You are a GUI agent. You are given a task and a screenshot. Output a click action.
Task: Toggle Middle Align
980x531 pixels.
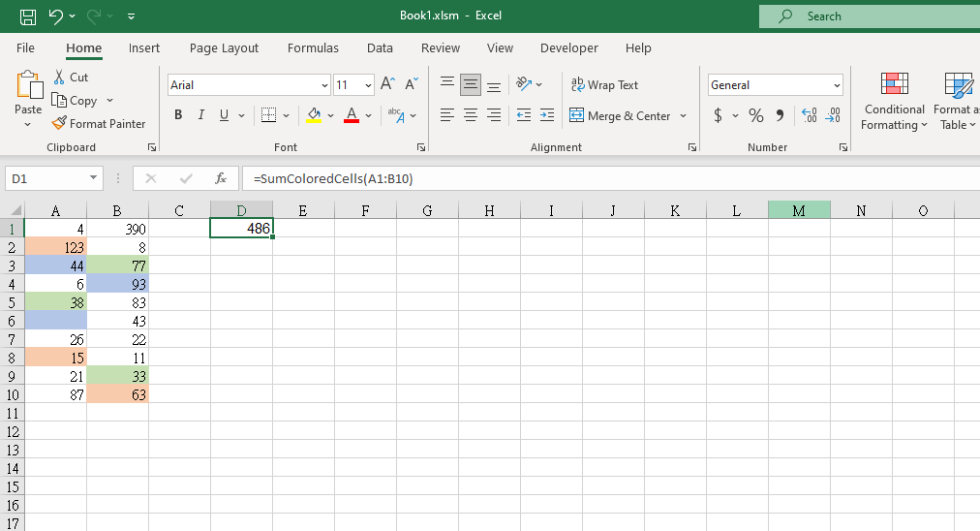tap(470, 84)
